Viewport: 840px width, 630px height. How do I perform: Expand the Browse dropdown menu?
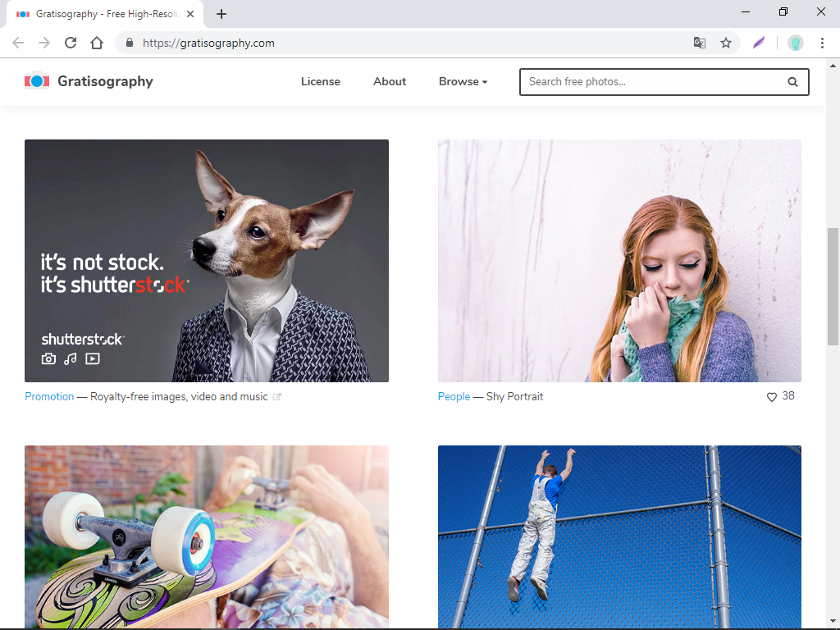pos(463,81)
